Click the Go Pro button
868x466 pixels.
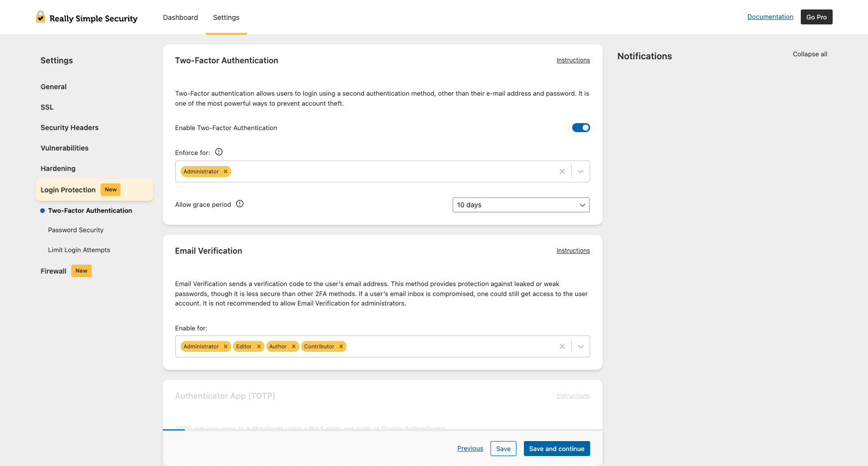[817, 17]
